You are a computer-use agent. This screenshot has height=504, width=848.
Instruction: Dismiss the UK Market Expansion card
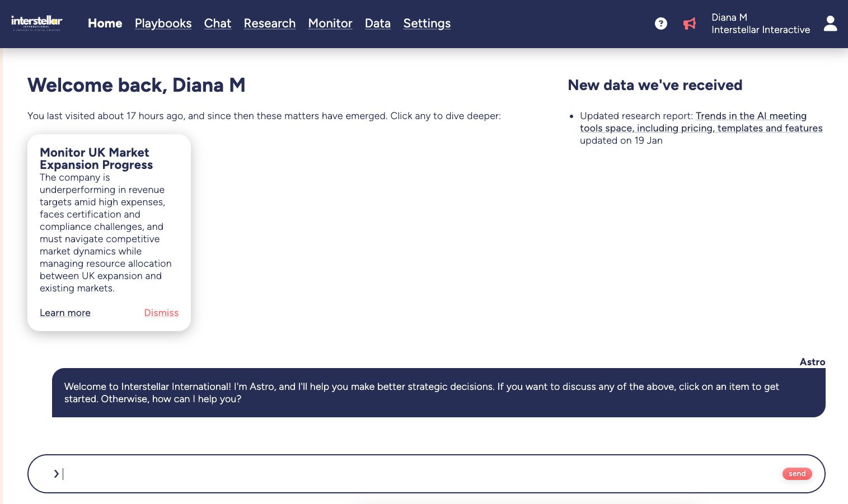coord(161,313)
